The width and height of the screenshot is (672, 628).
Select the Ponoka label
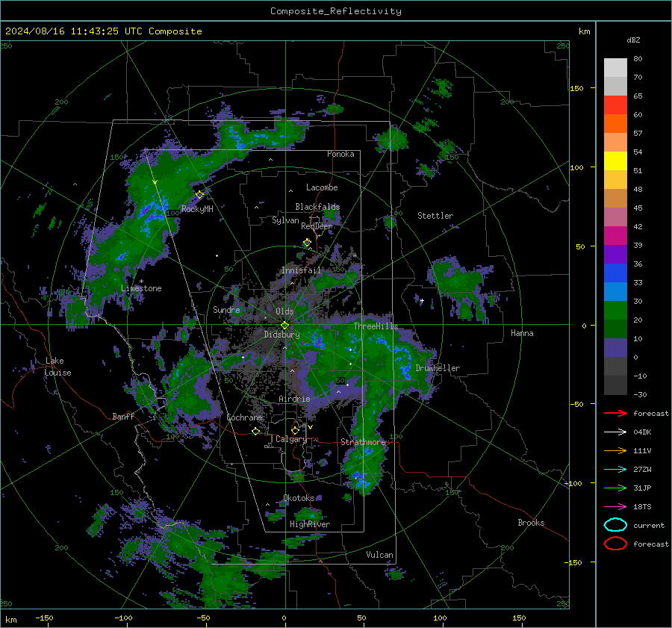340,154
